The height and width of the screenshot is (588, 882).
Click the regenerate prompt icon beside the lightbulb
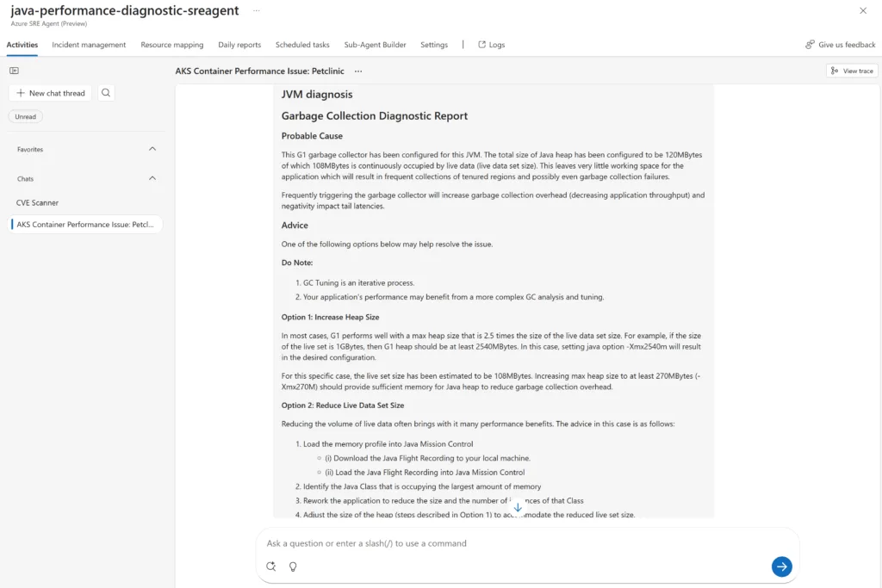[x=271, y=566]
